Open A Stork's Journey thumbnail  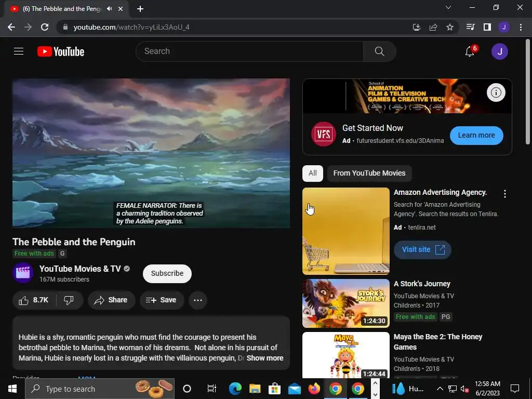[345, 303]
